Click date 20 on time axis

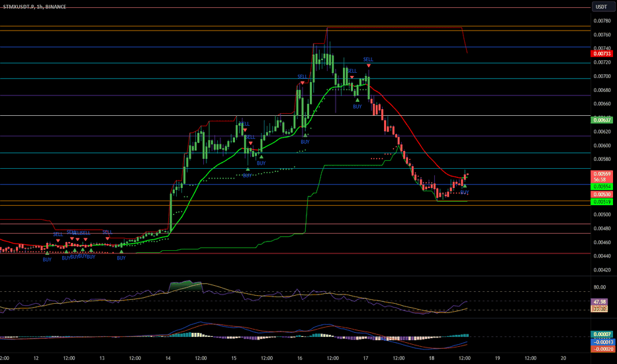pyautogui.click(x=563, y=358)
